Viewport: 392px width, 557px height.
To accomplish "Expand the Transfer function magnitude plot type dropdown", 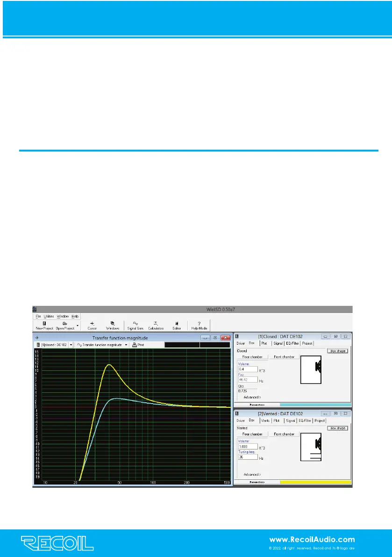I will pyautogui.click(x=126, y=345).
